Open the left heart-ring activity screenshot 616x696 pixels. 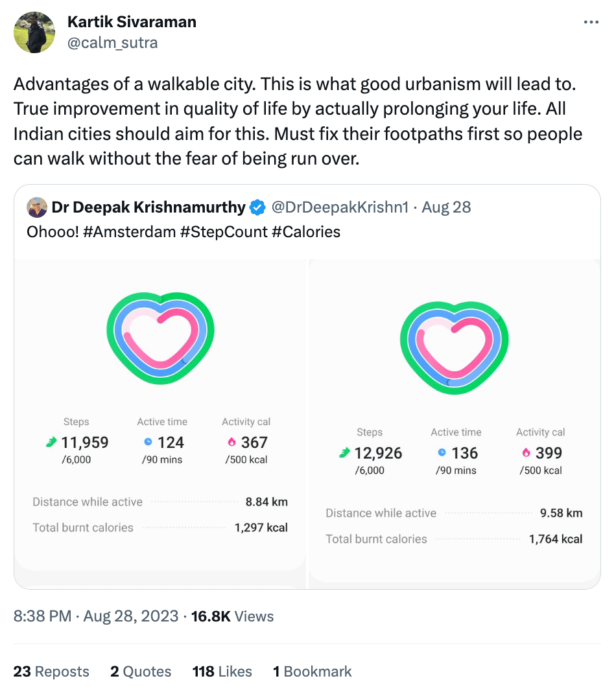pyautogui.click(x=160, y=424)
